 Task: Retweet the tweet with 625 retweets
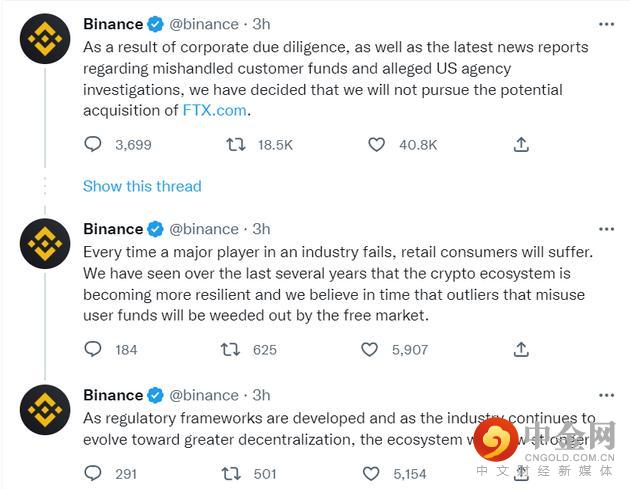tap(230, 350)
